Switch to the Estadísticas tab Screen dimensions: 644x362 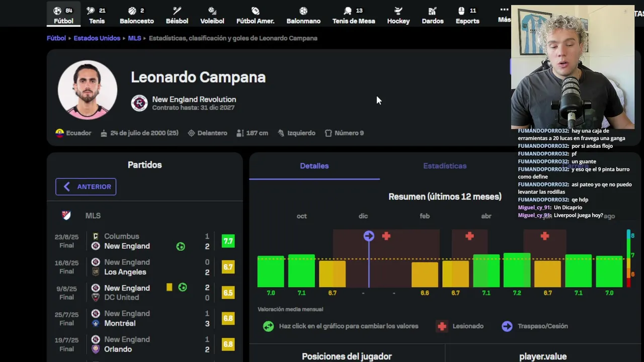445,166
